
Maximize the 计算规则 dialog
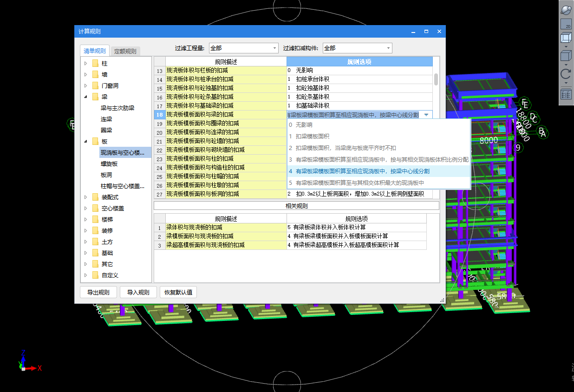(x=426, y=32)
